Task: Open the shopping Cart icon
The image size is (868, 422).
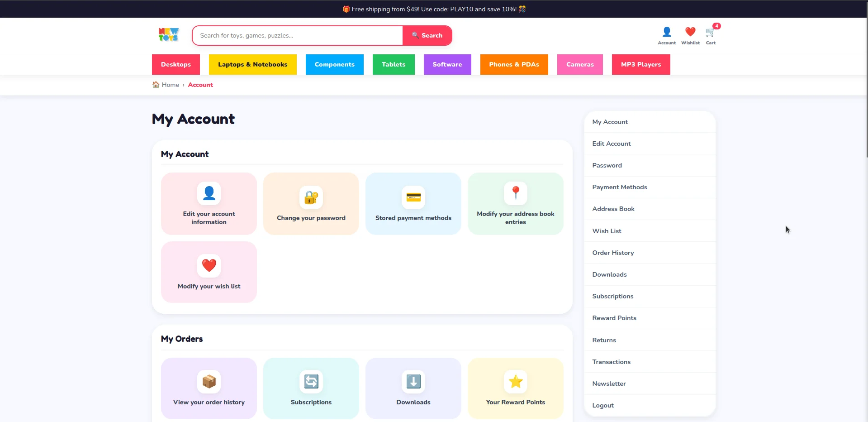Action: (711, 35)
